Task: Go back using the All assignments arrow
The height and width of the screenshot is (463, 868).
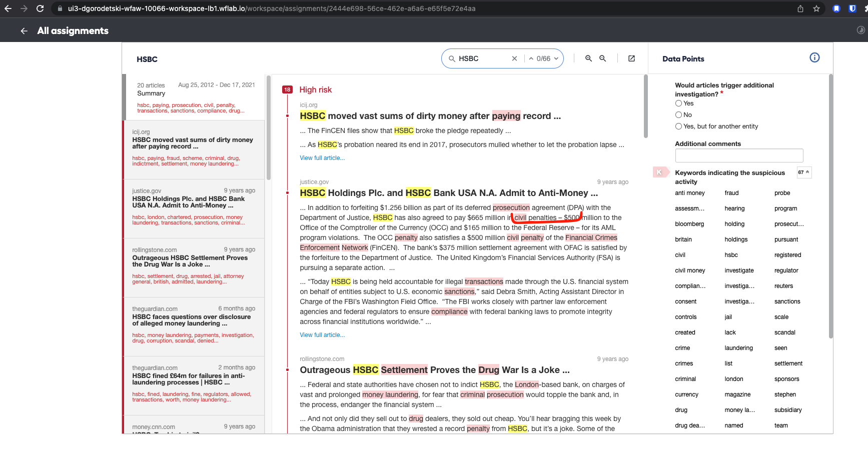Action: pos(24,31)
